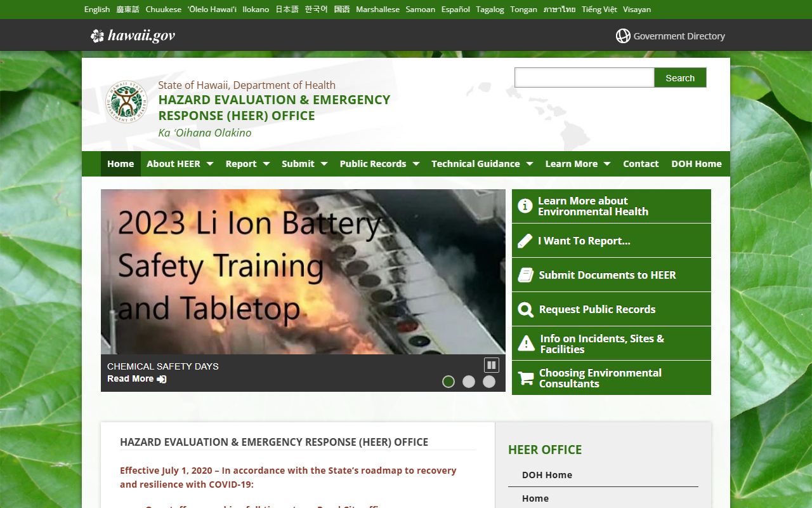This screenshot has width=812, height=508.
Task: Switch language to Tongan
Action: click(x=523, y=10)
